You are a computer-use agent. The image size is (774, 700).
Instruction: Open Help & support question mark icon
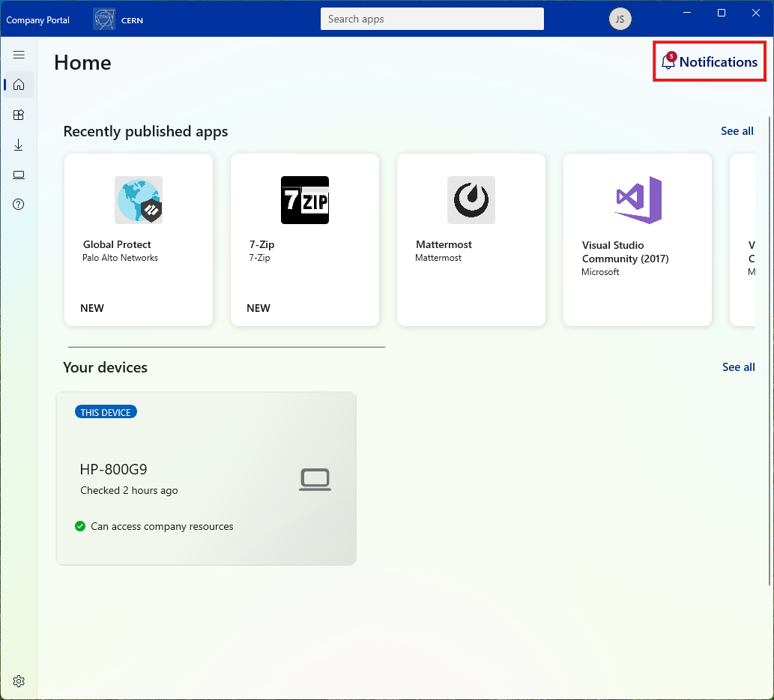(19, 205)
